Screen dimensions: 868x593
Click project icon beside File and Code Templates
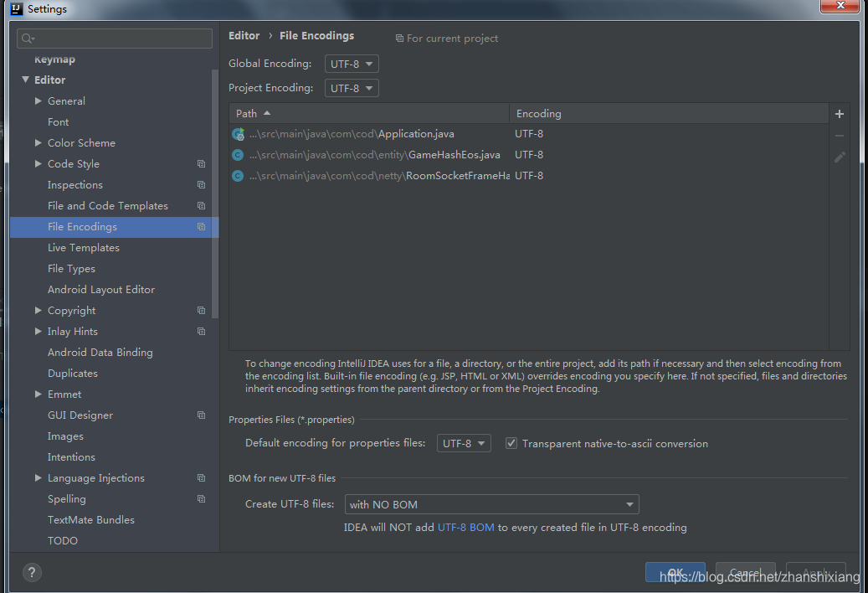(201, 206)
